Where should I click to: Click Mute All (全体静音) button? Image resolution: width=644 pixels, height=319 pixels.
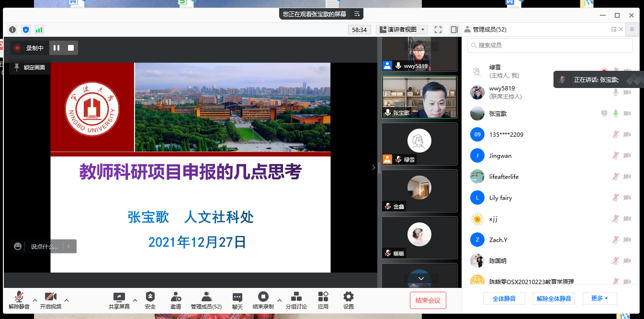tap(504, 298)
